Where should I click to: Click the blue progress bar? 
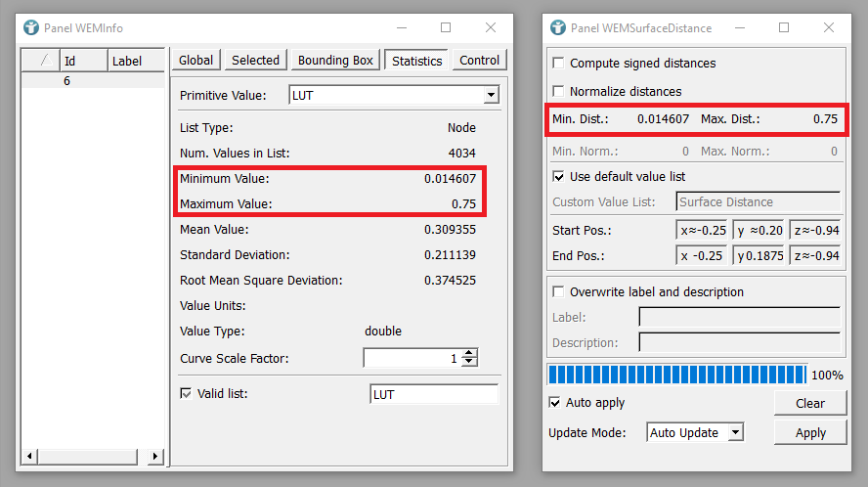(676, 375)
